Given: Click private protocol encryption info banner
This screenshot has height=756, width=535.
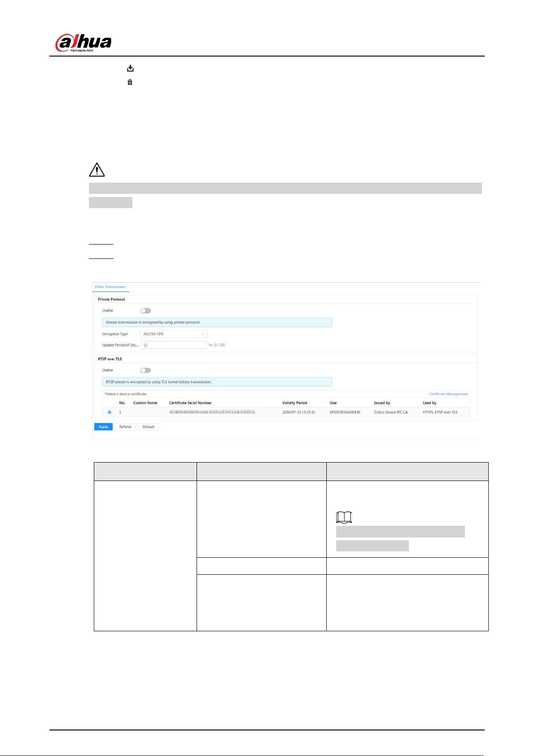Looking at the screenshot, I should click(217, 322).
